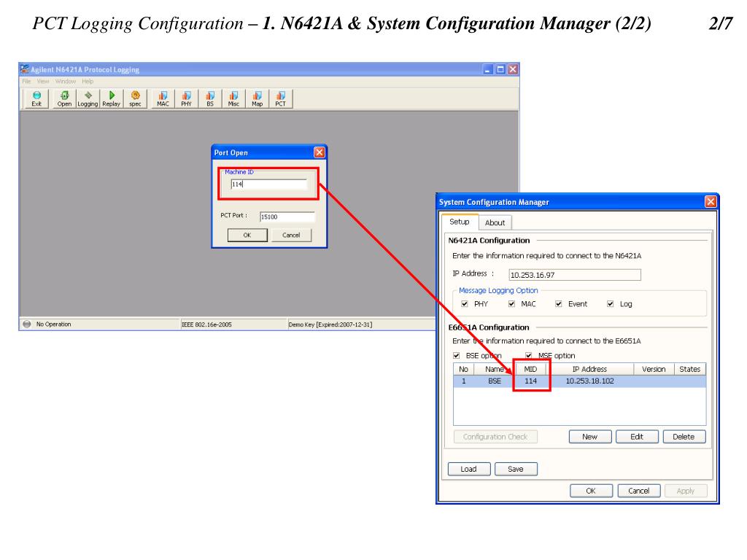Open the MAC chart icon

(x=163, y=98)
